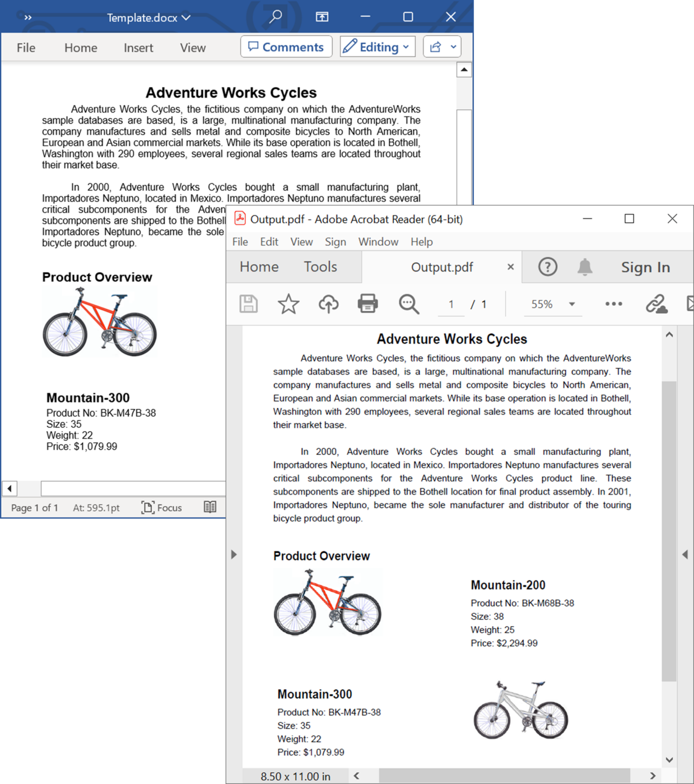Screen dimensions: 694x784
Task: Open the 55% zoom level dropdown
Action: click(x=552, y=304)
